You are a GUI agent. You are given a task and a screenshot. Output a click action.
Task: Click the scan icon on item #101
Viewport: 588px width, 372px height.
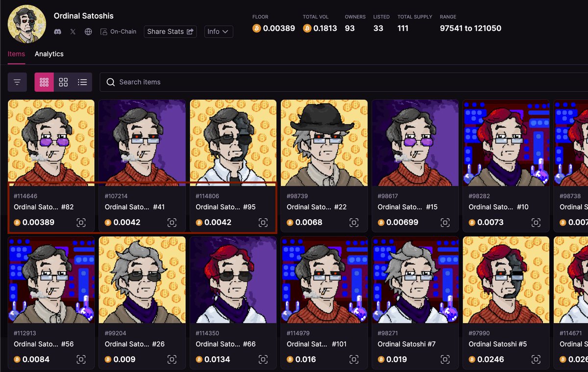(354, 360)
